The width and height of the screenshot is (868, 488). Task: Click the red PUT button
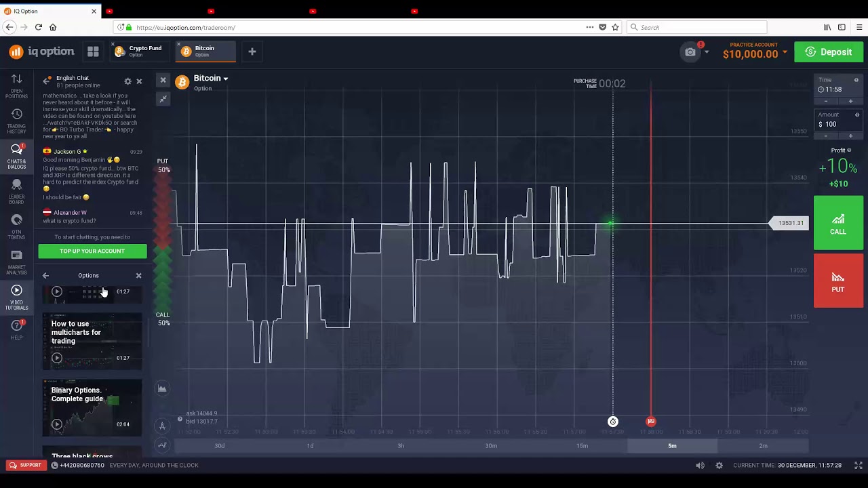(838, 281)
